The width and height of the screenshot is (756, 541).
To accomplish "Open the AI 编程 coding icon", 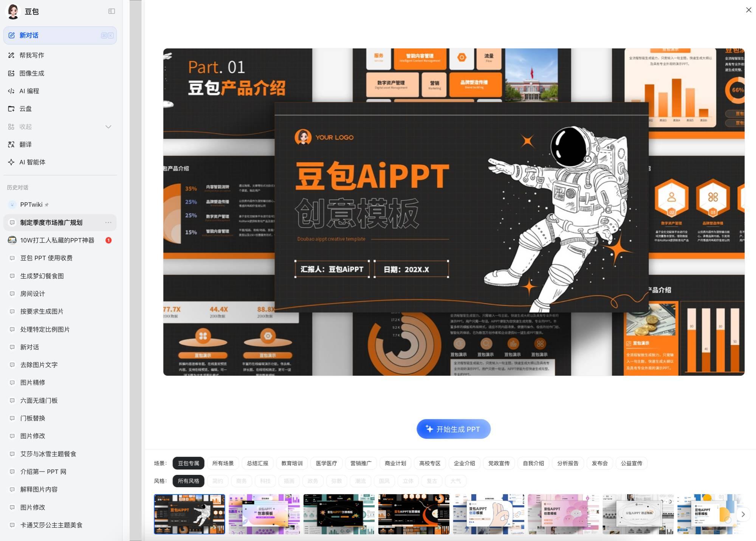I will click(x=11, y=91).
